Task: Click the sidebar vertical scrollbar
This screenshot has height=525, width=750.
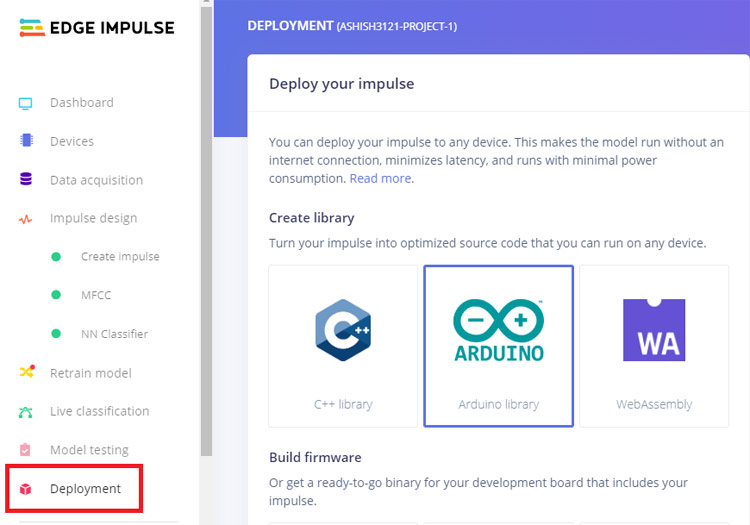Action: coord(206,229)
